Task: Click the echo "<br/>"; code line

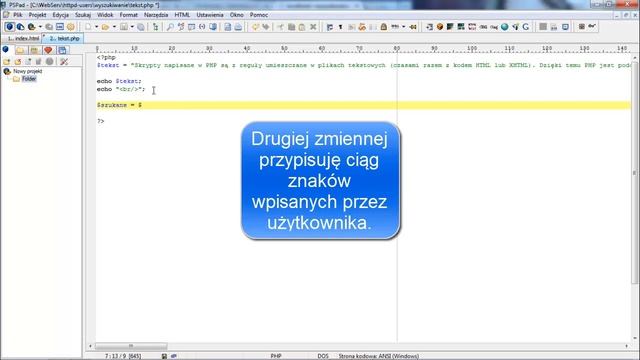Action: pyautogui.click(x=121, y=89)
